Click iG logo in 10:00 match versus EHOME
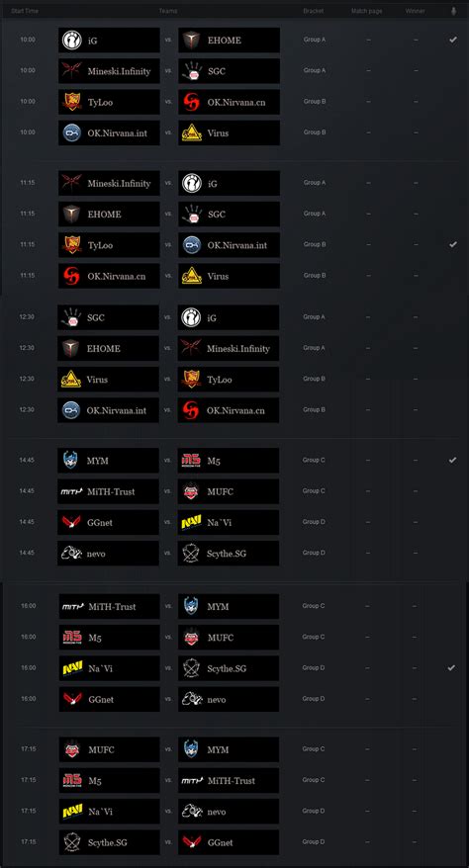 point(72,41)
